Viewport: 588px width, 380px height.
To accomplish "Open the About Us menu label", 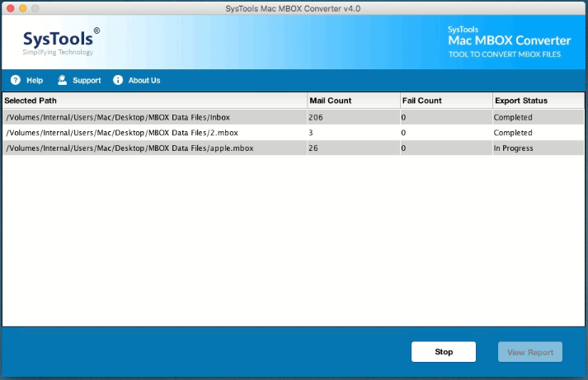I will point(144,80).
